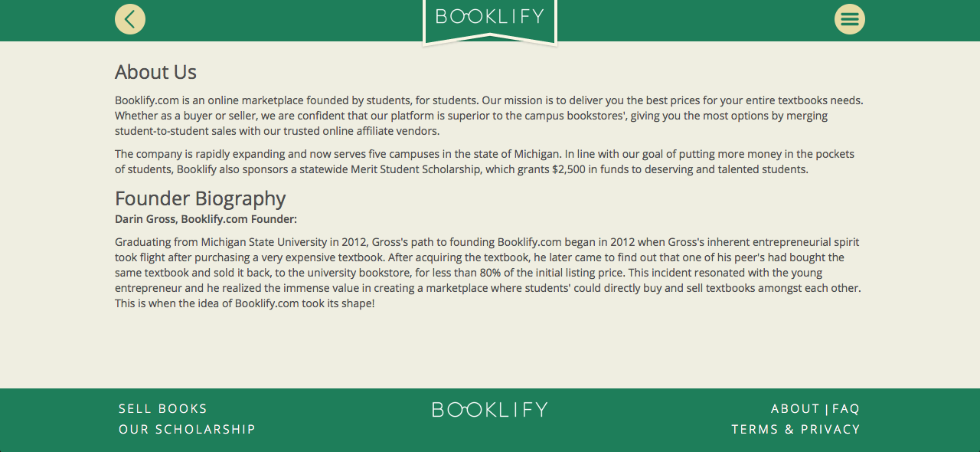
Task: Open the hamburger menu
Action: (x=849, y=19)
